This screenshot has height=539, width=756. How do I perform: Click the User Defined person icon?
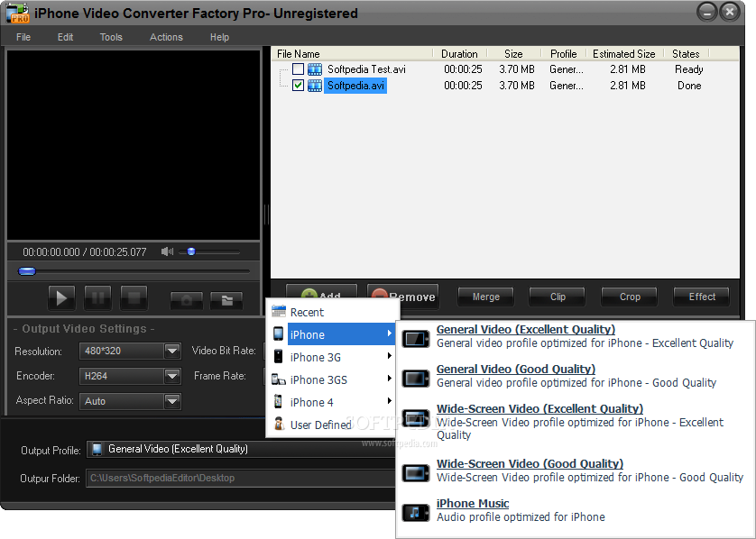279,424
